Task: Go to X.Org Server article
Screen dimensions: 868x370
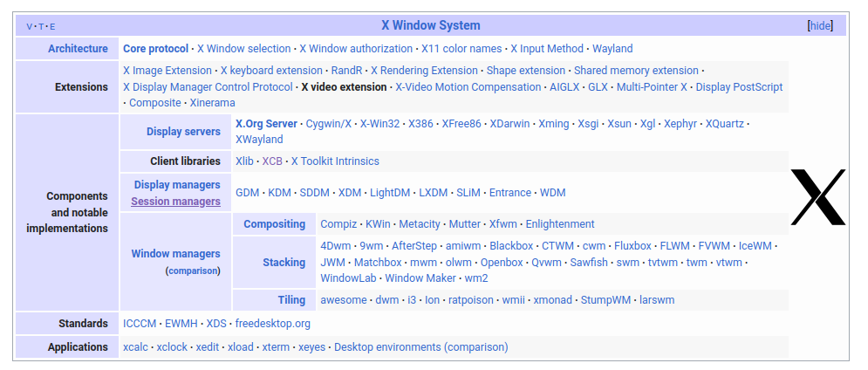Action: [x=266, y=124]
